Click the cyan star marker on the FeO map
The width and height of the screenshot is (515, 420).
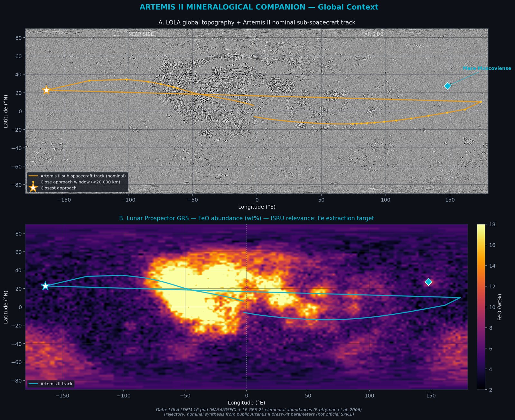[x=45, y=286]
